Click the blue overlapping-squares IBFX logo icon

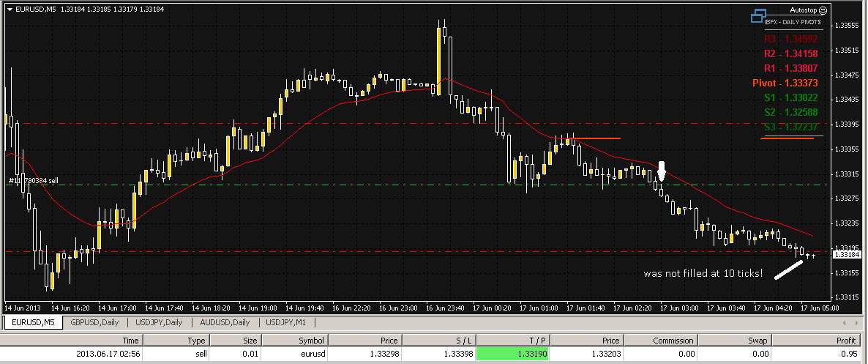coord(758,17)
